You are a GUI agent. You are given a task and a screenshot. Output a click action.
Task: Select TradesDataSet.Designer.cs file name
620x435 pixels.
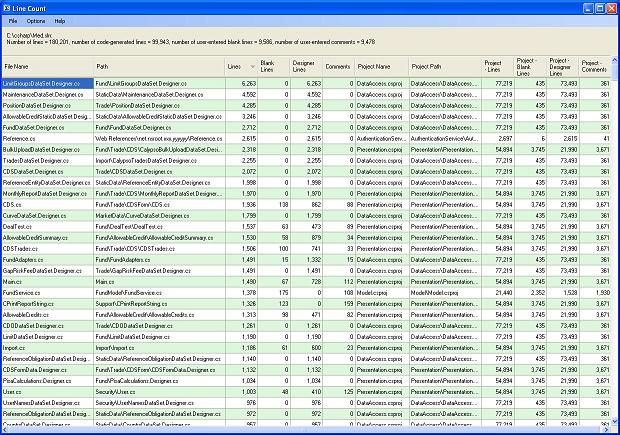coord(36,161)
